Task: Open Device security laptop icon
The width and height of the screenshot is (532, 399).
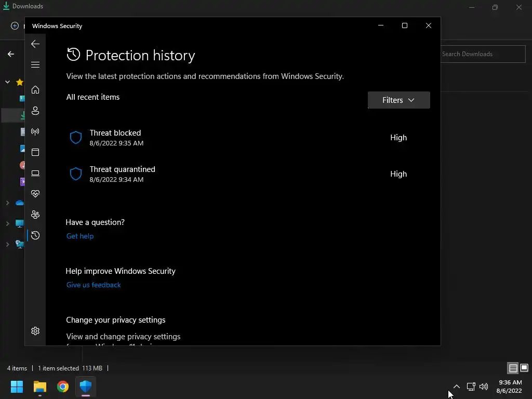Action: tap(35, 173)
